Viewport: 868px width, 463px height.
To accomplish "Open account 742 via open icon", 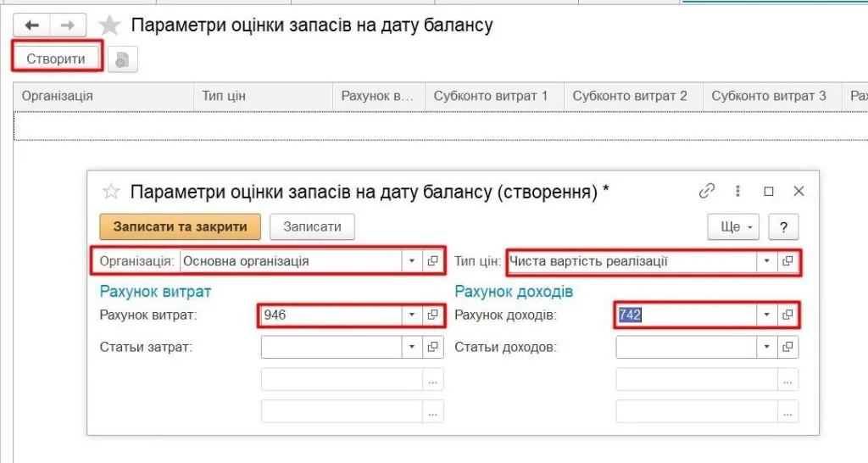I will (787, 315).
